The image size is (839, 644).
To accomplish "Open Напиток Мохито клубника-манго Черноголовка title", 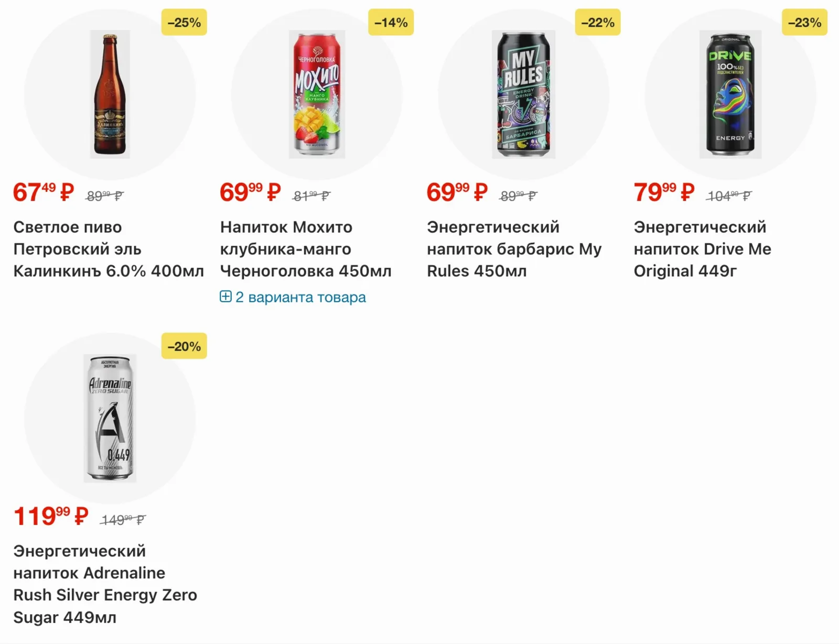I will click(x=306, y=249).
